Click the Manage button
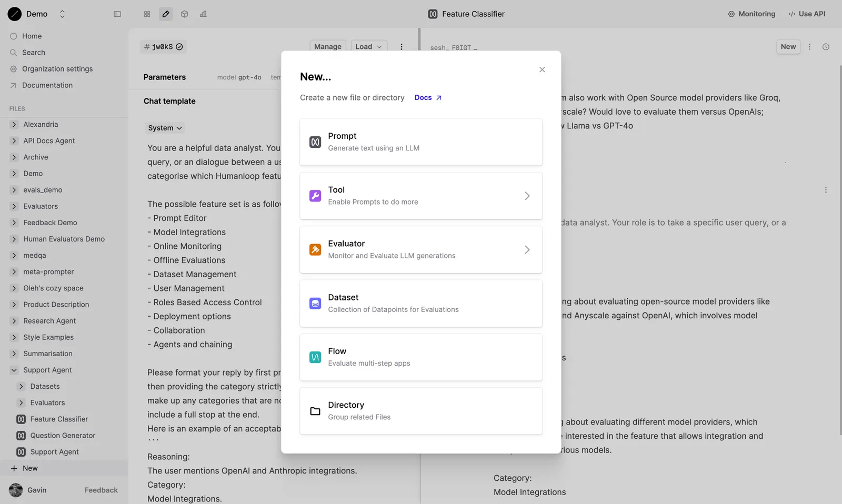The width and height of the screenshot is (842, 504). pyautogui.click(x=328, y=47)
